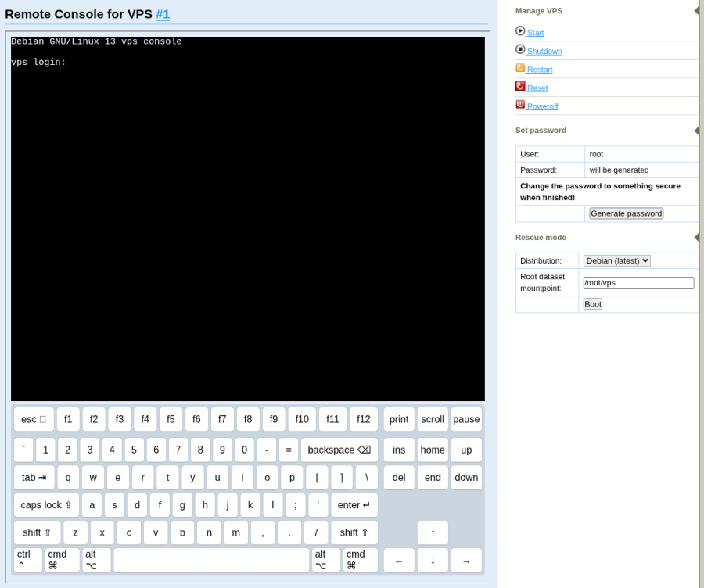This screenshot has width=704, height=588.
Task: Collapse the Set password section arrow
Action: [697, 131]
